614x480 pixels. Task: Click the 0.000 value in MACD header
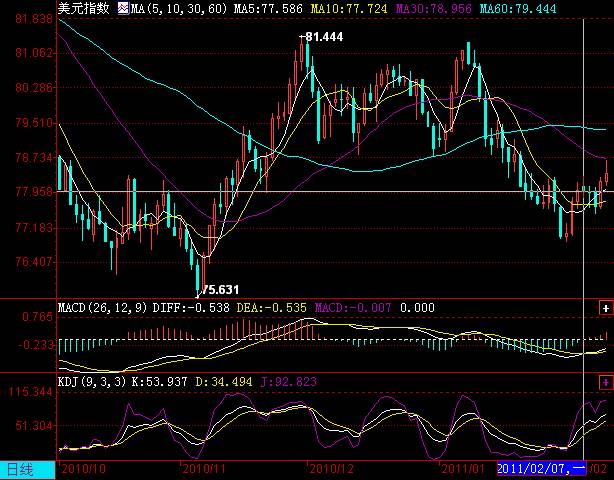417,308
